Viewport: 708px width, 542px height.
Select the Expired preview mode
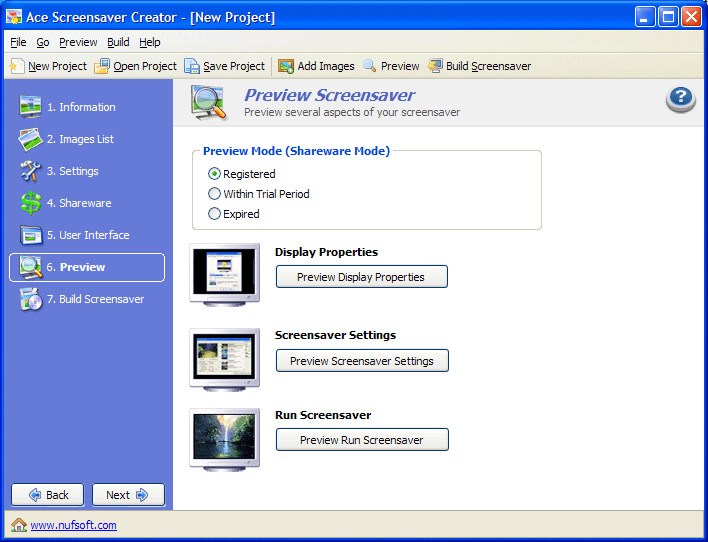(x=214, y=214)
